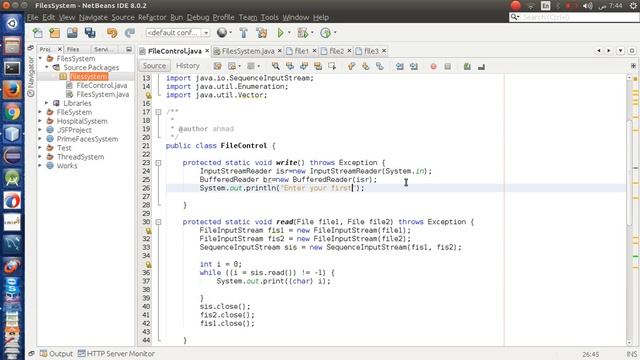Screen dimensions: 640x360
Task: Switch to the Services panel tab
Action: pyautogui.click(x=102, y=49)
